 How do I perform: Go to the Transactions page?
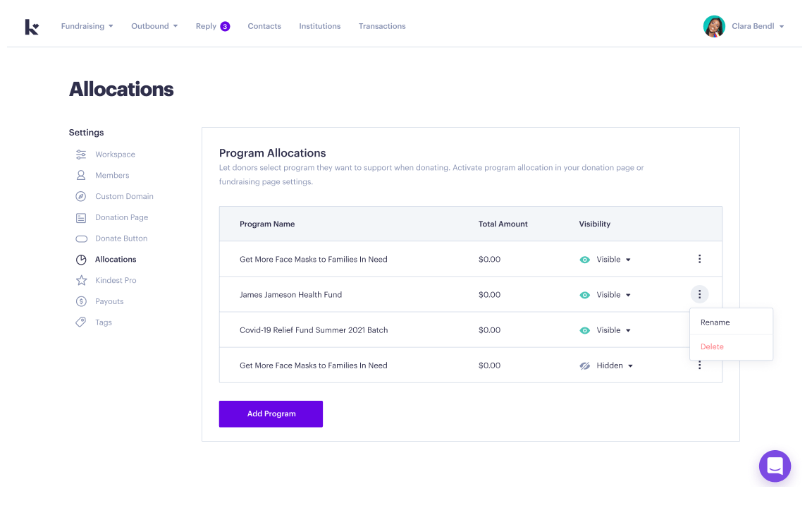click(x=381, y=26)
